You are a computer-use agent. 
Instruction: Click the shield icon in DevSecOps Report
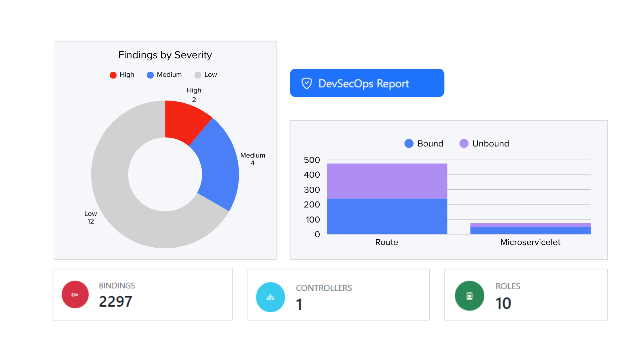tap(307, 83)
